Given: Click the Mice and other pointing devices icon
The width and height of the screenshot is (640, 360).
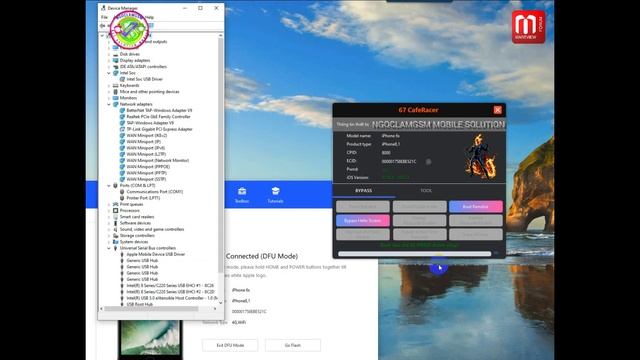Looking at the screenshot, I should [x=116, y=92].
